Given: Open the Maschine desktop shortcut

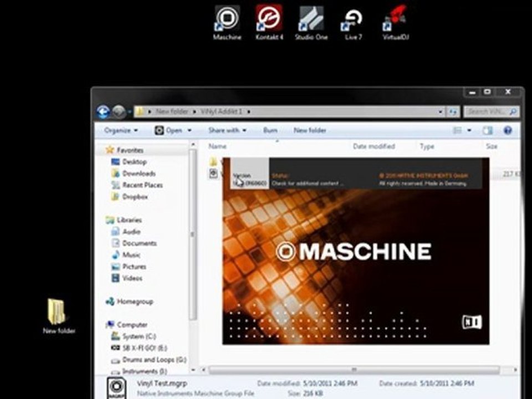Looking at the screenshot, I should coord(227,19).
